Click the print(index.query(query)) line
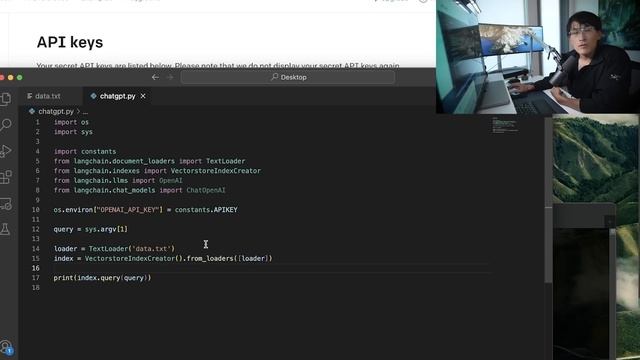 [x=102, y=278]
